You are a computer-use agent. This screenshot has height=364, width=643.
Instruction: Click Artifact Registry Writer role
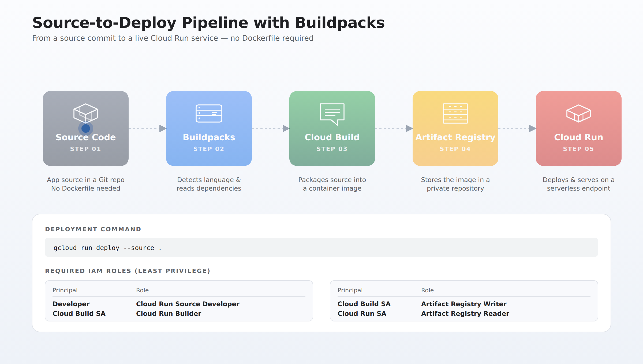click(464, 304)
